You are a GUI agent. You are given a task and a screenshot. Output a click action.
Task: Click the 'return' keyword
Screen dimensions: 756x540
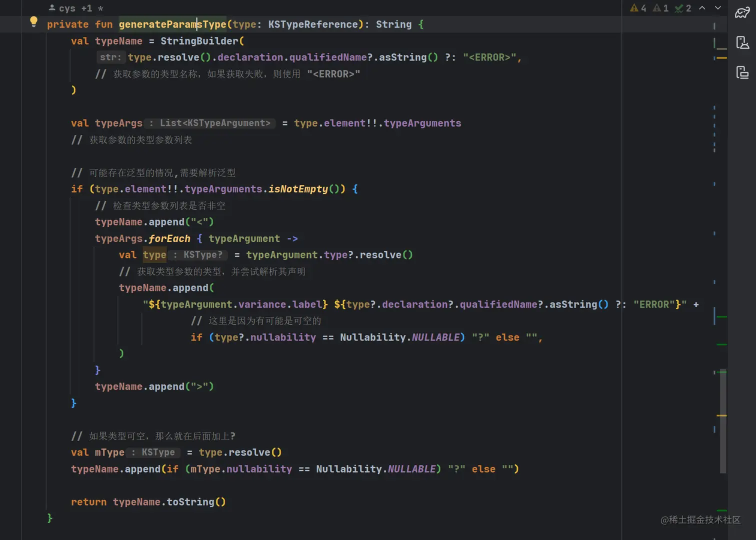[88, 502]
